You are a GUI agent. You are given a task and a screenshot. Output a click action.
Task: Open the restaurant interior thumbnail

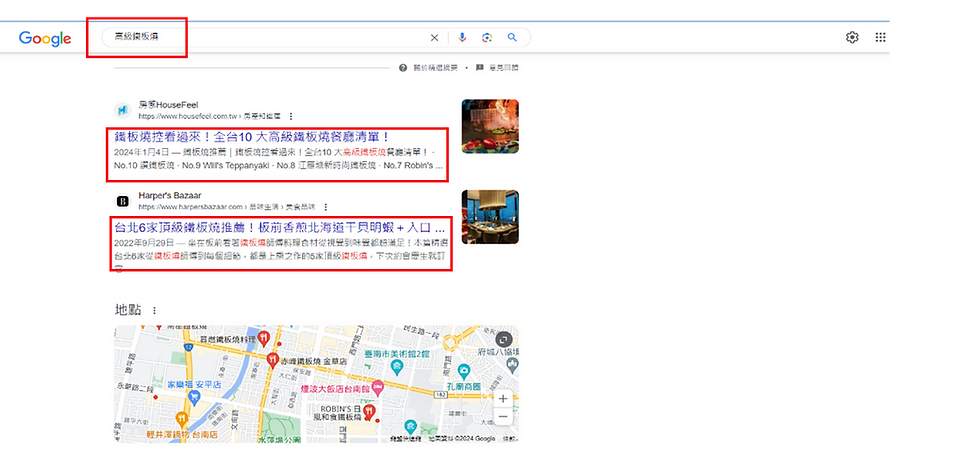coord(490,217)
